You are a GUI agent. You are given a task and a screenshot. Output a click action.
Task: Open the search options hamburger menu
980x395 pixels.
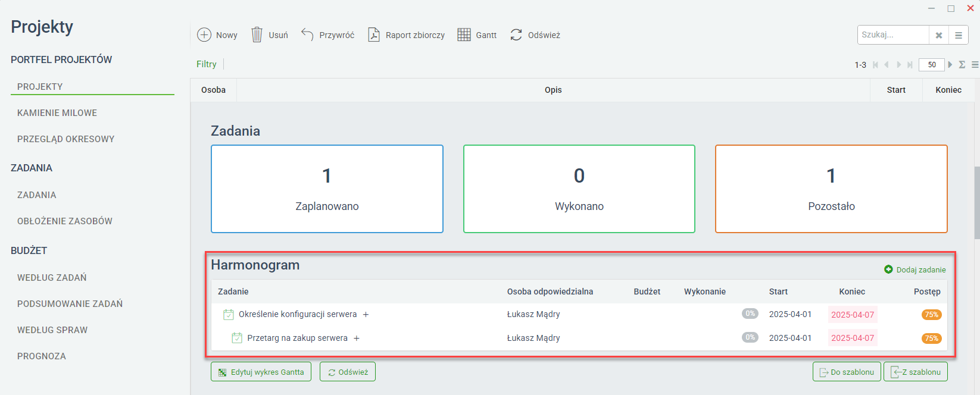point(959,35)
